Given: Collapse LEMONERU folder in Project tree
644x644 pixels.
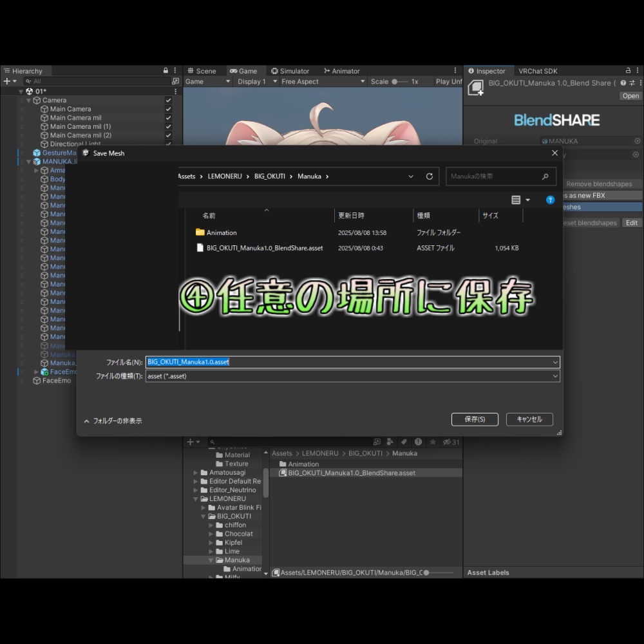Looking at the screenshot, I should tap(196, 499).
